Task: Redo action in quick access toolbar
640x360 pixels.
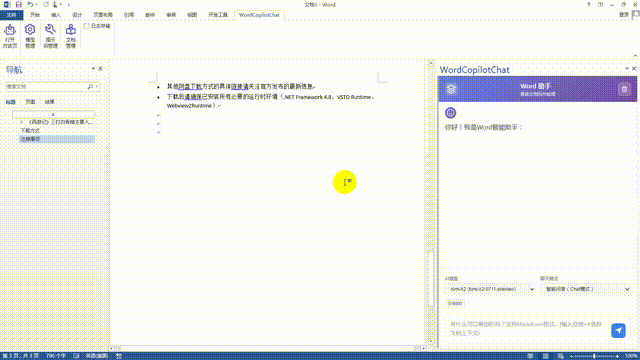Action: (46, 4)
